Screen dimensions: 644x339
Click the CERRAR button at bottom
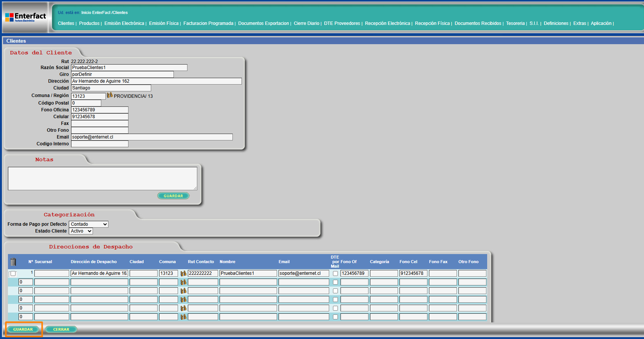click(61, 330)
